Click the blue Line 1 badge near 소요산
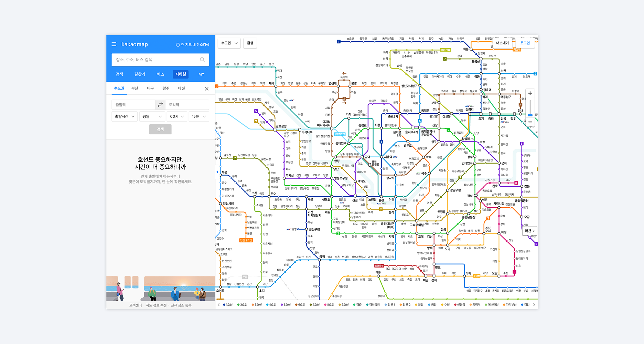 tap(339, 42)
